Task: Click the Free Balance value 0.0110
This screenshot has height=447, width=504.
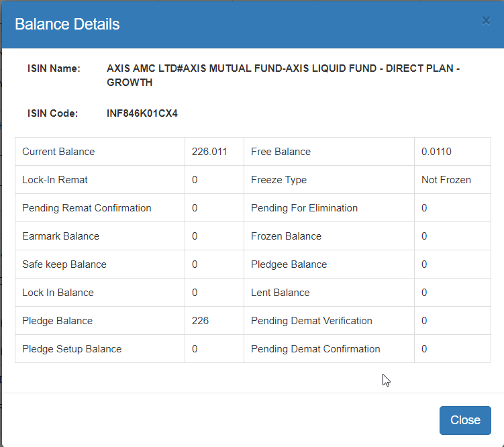Action: click(436, 152)
